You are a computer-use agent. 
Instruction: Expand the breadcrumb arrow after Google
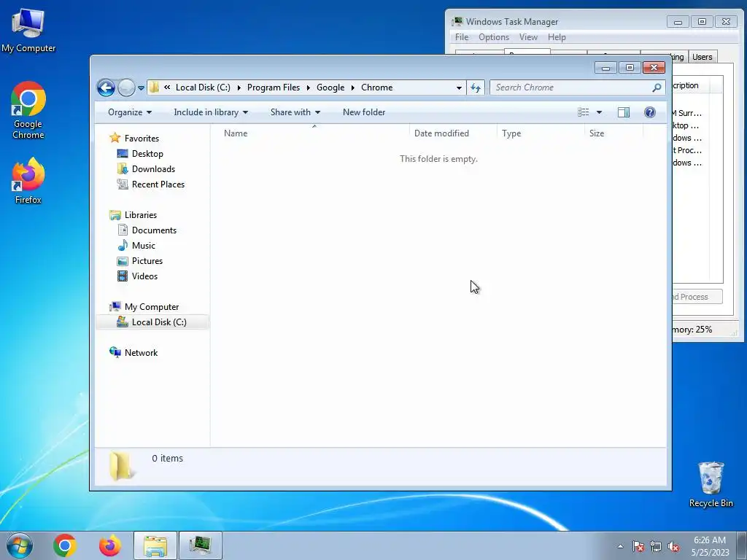(x=353, y=87)
